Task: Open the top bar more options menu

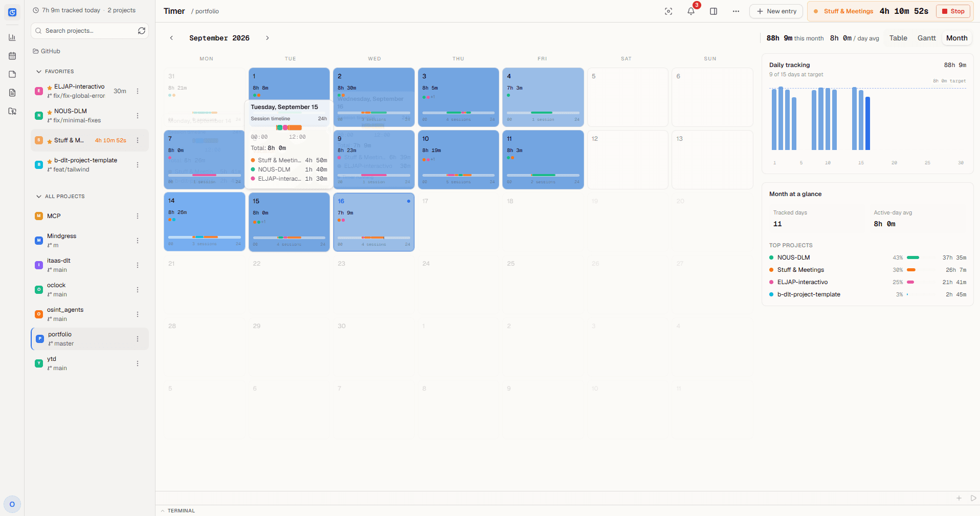Action: pyautogui.click(x=736, y=11)
